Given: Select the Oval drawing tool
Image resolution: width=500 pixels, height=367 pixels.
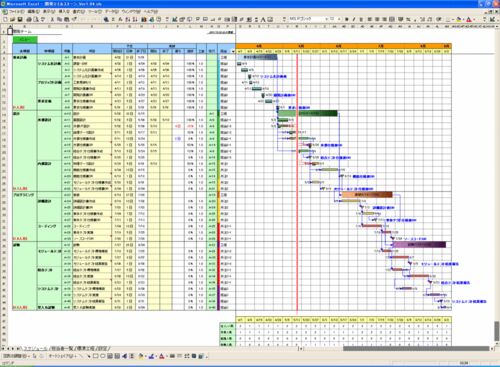Looking at the screenshot, I should pyautogui.click(x=103, y=356).
